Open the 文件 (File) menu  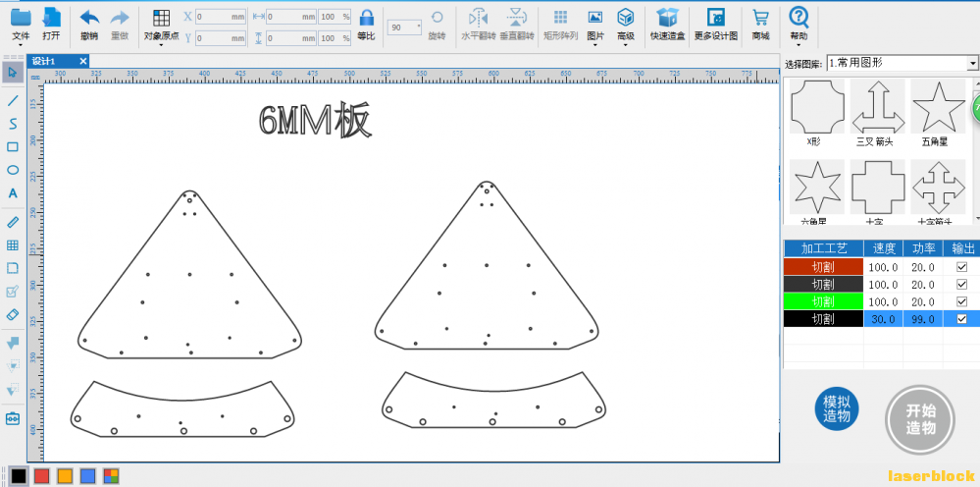coord(22,24)
